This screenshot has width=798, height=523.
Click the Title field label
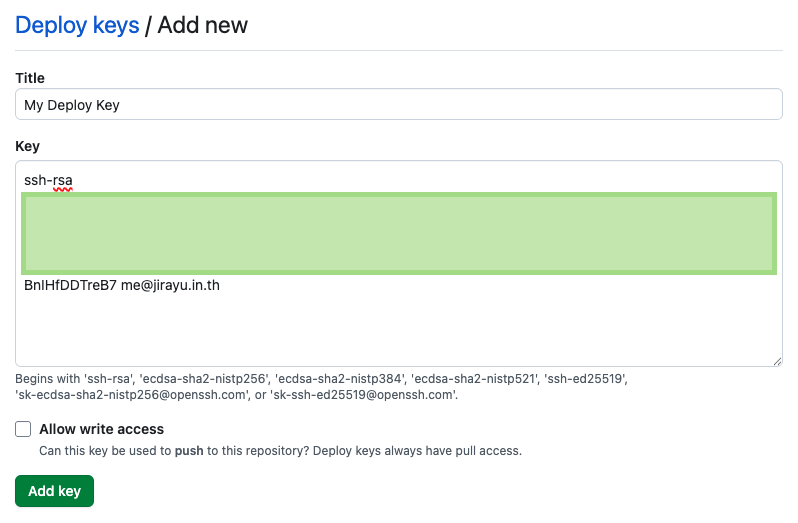point(30,78)
